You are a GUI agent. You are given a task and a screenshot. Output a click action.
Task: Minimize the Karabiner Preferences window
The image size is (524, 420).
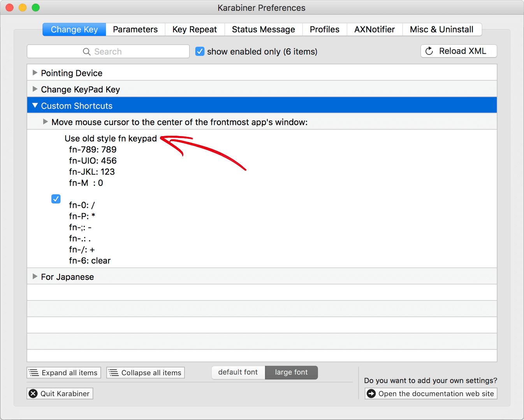click(x=23, y=7)
